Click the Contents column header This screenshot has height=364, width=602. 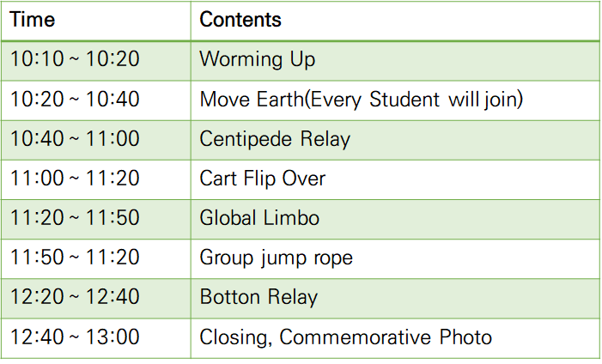coord(240,20)
